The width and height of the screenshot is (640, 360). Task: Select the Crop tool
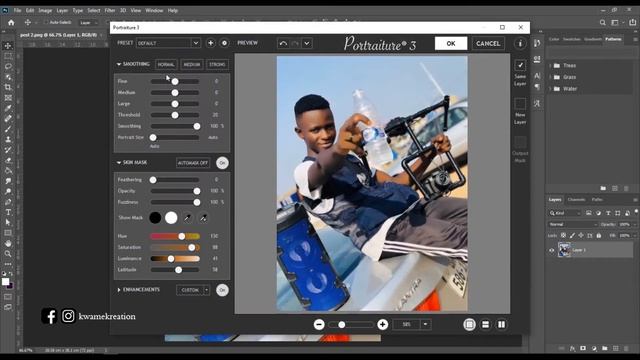coord(8,87)
